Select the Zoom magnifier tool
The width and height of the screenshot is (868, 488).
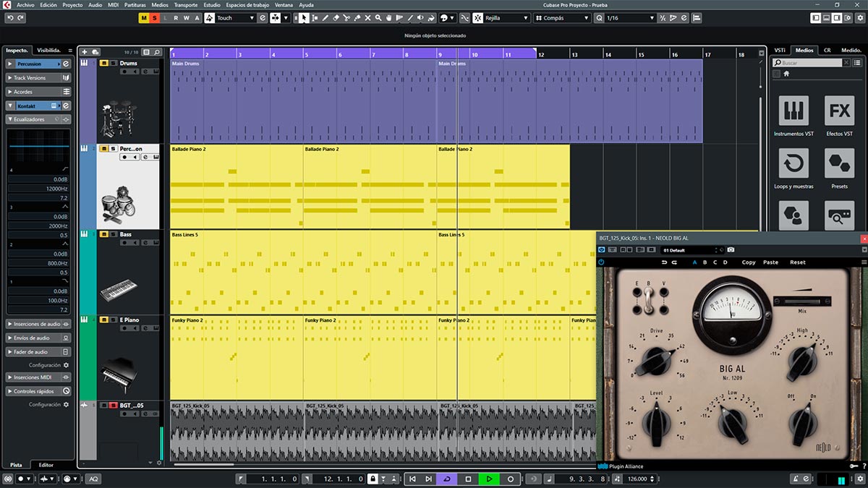pyautogui.click(x=378, y=17)
